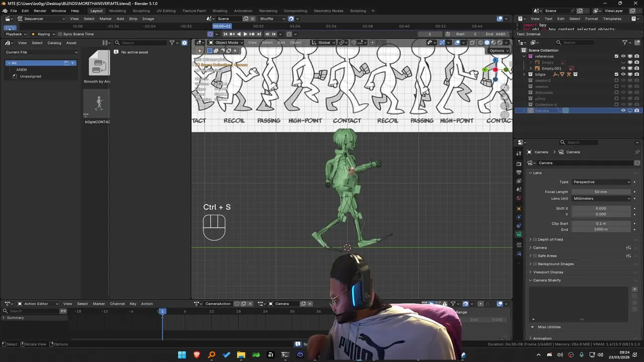Open the Object Data camera properties tab
Image resolution: width=644 pixels, height=362 pixels.
click(519, 234)
